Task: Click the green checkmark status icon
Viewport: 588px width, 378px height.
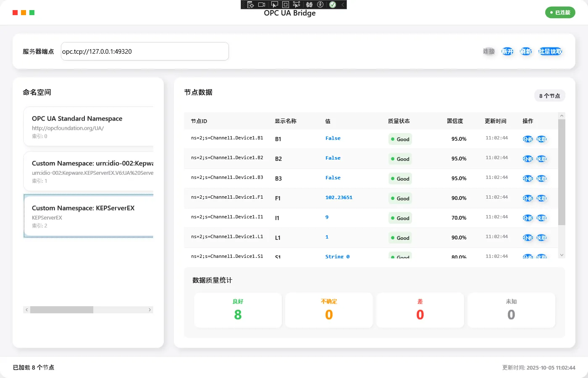Action: click(x=333, y=5)
